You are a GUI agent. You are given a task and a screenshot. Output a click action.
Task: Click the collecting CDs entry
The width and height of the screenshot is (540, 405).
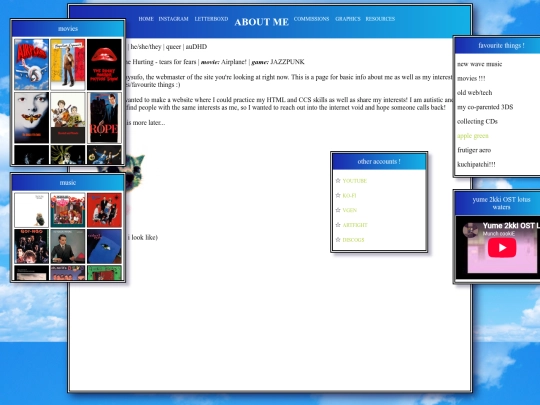[x=477, y=121]
